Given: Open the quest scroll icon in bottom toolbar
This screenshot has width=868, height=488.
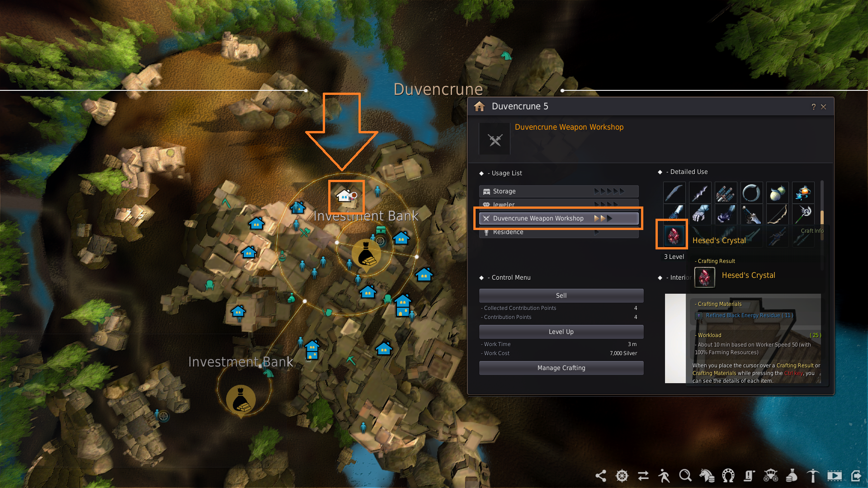Looking at the screenshot, I should coord(749,476).
